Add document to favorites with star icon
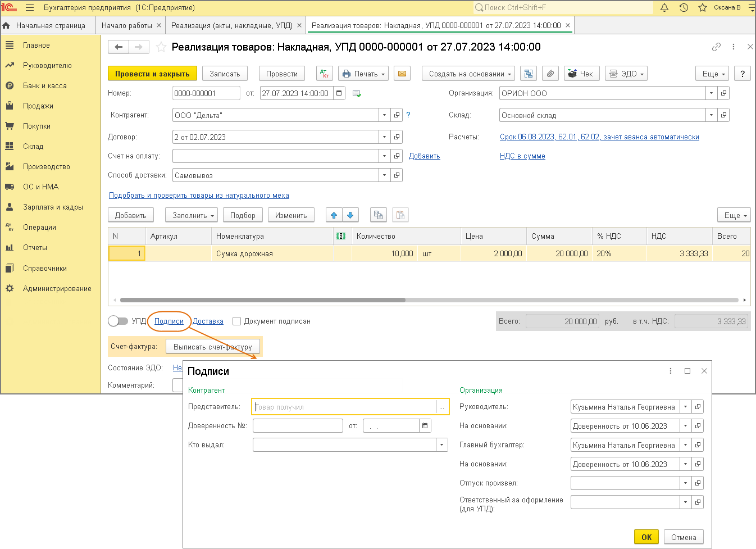 click(x=161, y=47)
